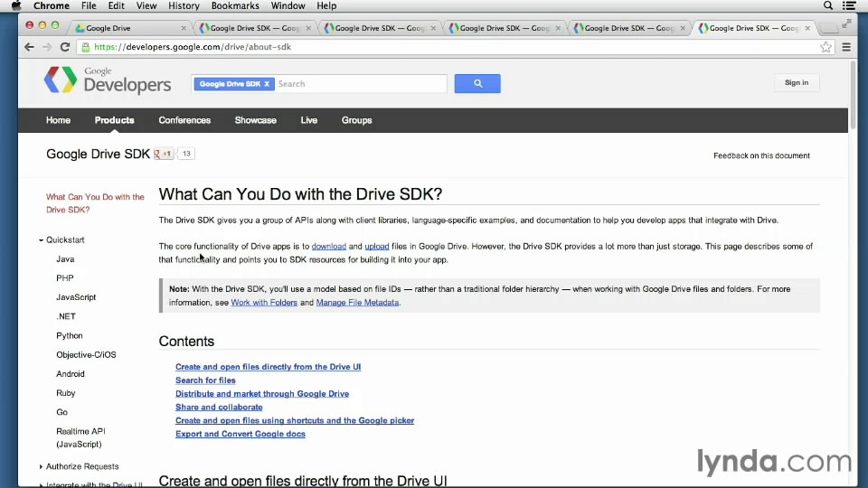Open shortcuts and Google picker link
Screen dimensions: 868x488
(x=295, y=420)
